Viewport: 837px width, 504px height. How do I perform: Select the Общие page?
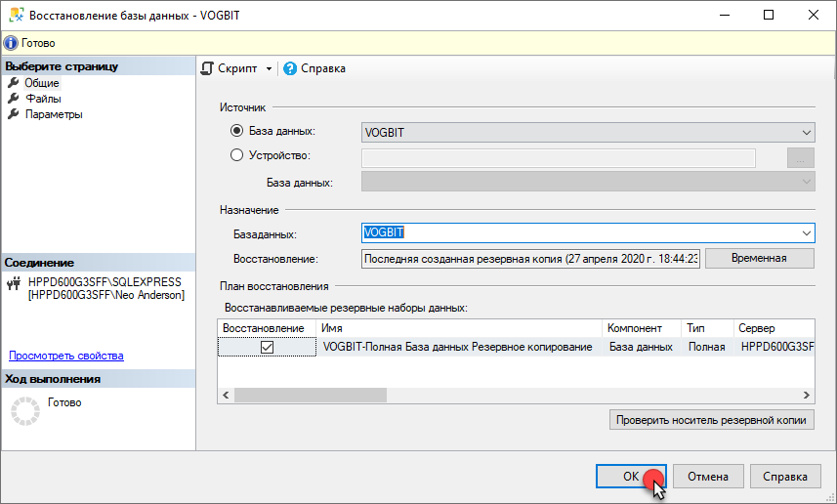(42, 83)
